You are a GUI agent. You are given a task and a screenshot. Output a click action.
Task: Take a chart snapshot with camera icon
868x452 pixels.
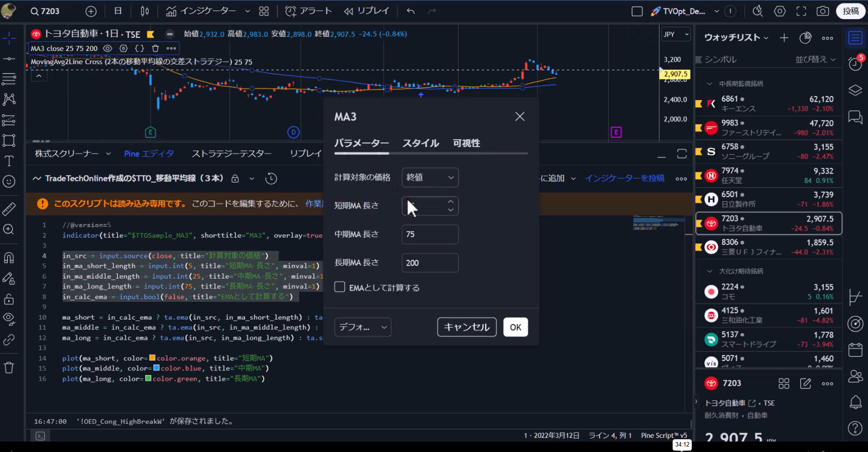click(x=822, y=11)
